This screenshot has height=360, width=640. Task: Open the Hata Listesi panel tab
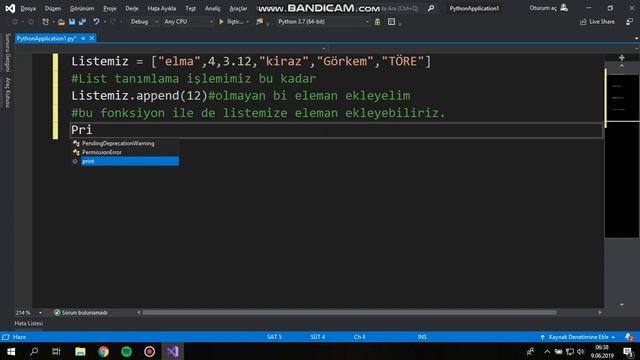[29, 323]
